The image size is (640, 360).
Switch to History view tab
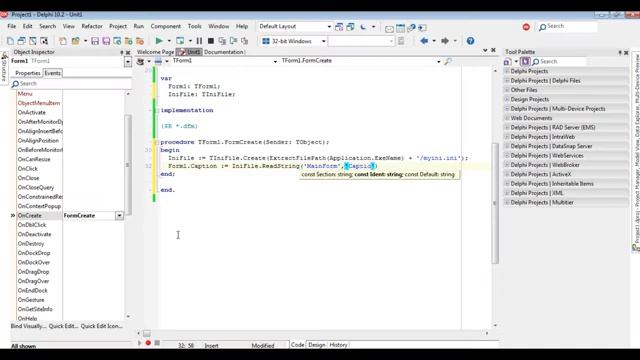[338, 345]
